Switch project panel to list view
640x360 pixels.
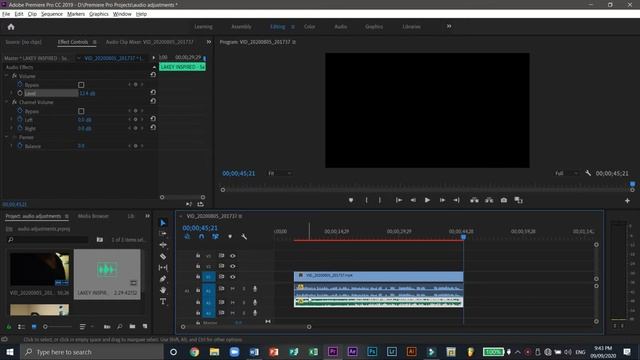point(21,327)
